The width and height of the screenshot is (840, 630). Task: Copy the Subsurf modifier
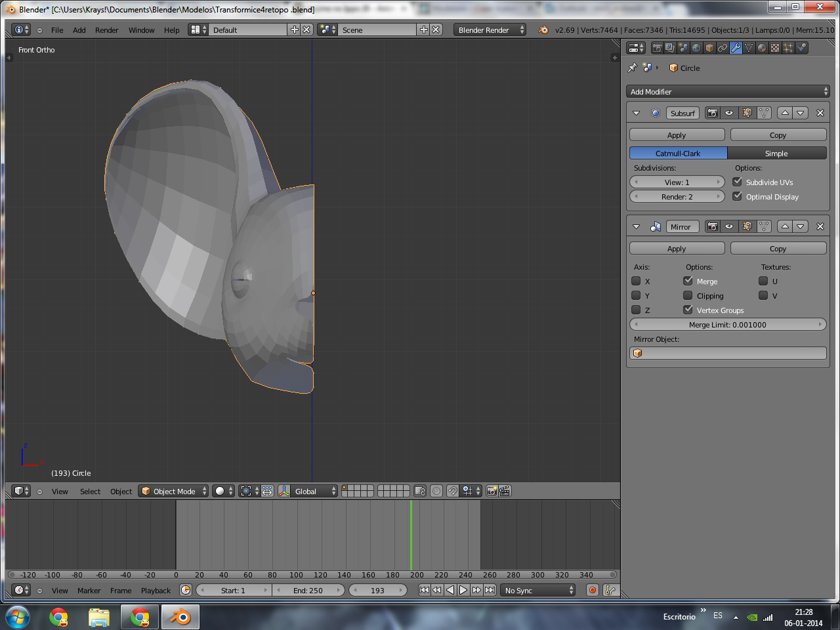point(778,135)
